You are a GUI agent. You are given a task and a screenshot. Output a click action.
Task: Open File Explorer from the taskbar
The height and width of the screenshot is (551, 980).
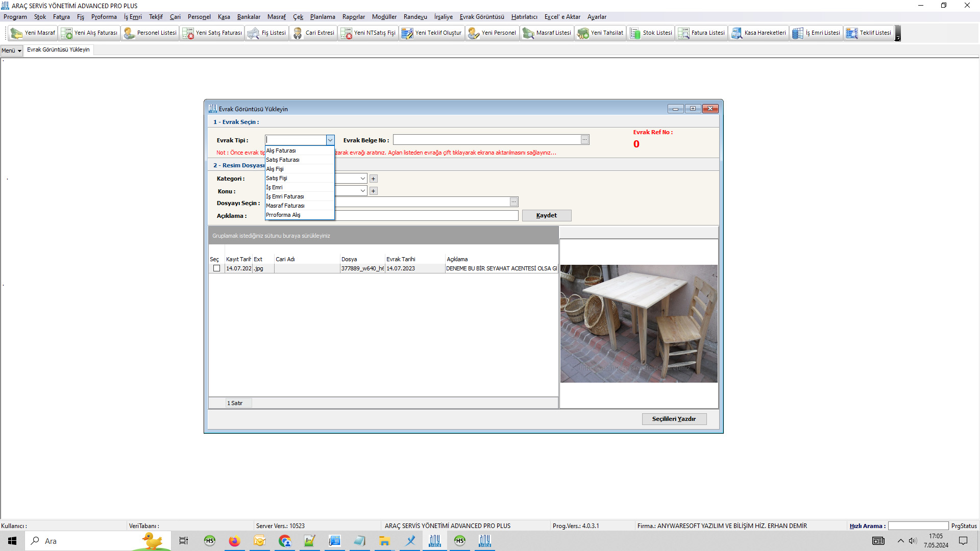click(x=384, y=541)
